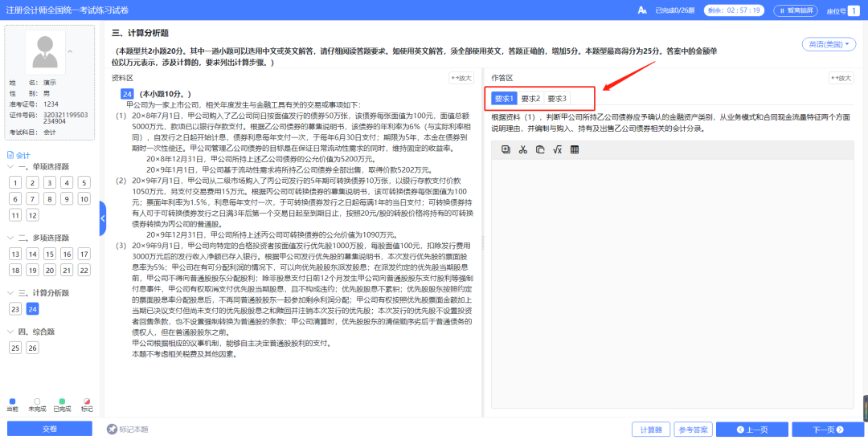Go to question 20
Screen dimensions: 868x440
(x=50, y=271)
